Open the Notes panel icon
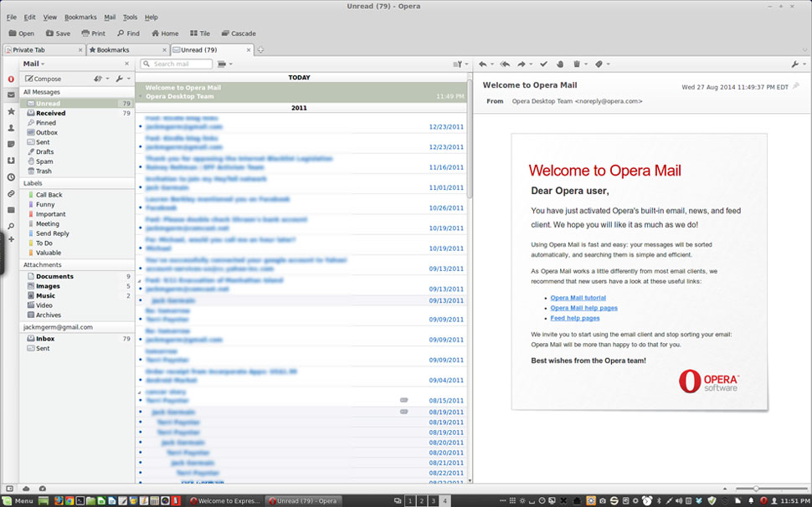The image size is (812, 507). coord(11,145)
